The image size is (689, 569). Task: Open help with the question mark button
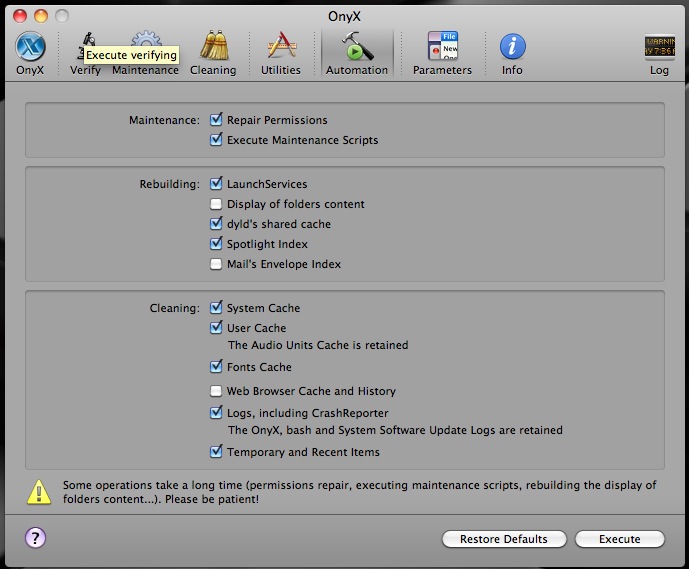click(35, 538)
